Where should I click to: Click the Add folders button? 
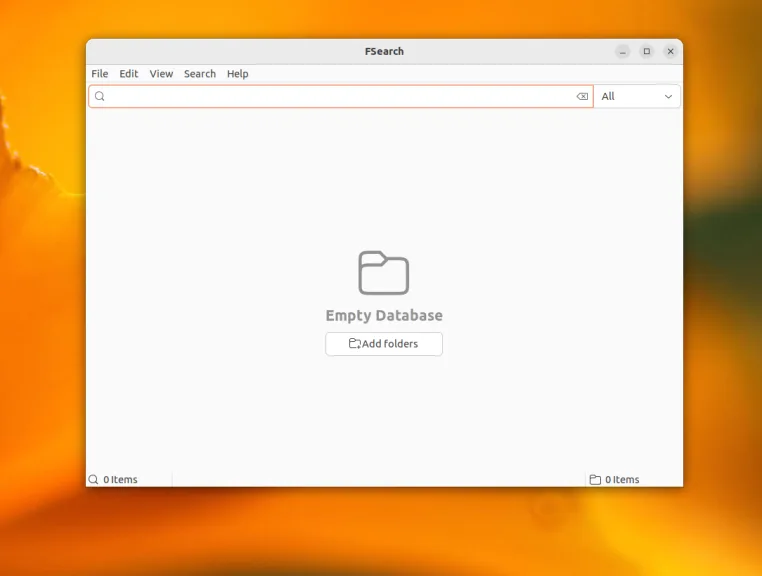tap(384, 344)
